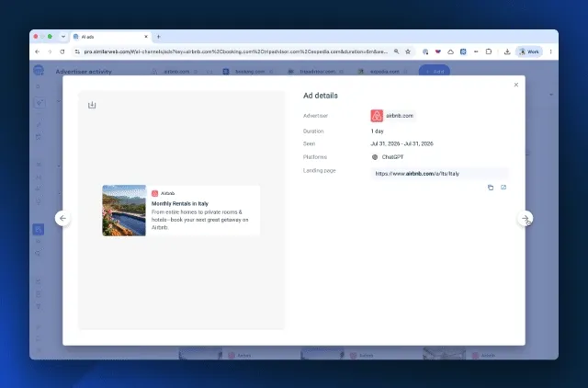The image size is (588, 388).
Task: Click the landing page URL field
Action: pos(439,174)
